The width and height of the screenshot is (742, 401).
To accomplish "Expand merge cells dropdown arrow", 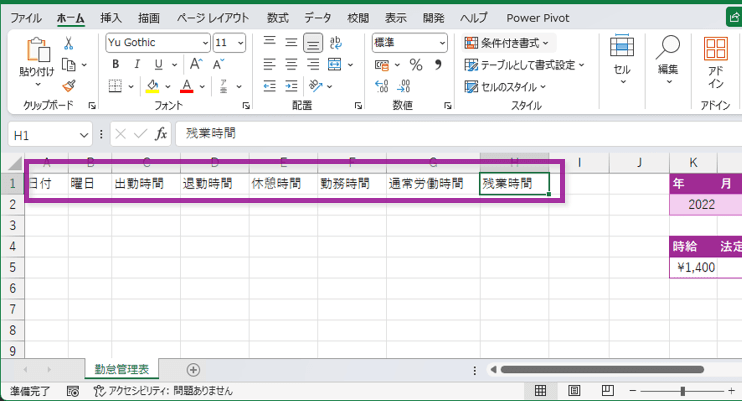I will tap(350, 65).
